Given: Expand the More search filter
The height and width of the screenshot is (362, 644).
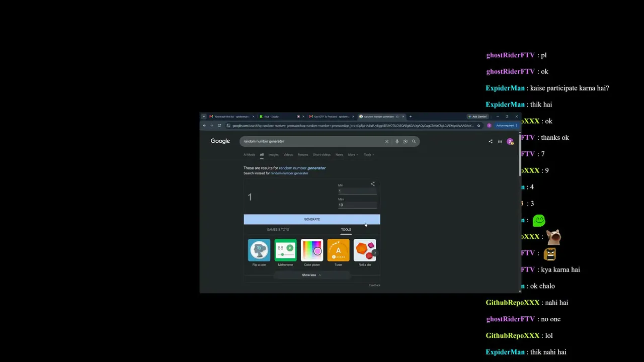Looking at the screenshot, I should [x=353, y=155].
